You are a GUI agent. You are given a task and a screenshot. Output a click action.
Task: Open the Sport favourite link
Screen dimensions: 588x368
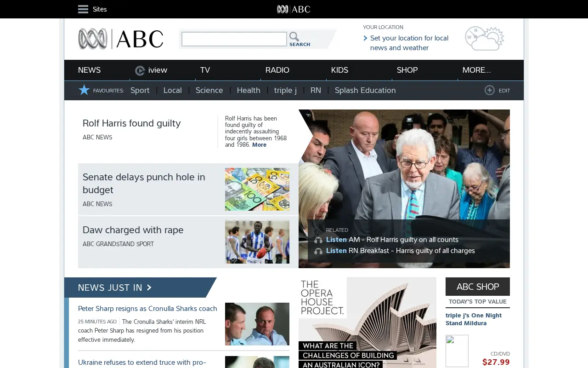(x=140, y=90)
